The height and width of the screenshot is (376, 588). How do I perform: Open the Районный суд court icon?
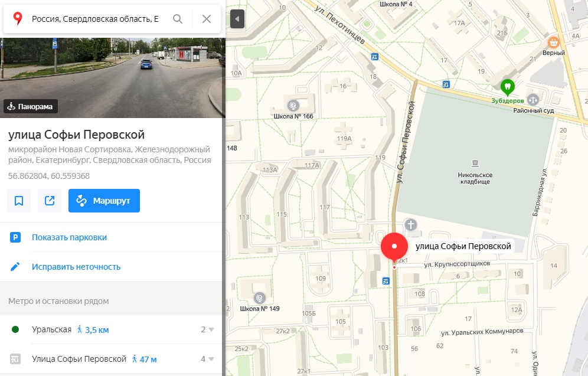click(533, 100)
